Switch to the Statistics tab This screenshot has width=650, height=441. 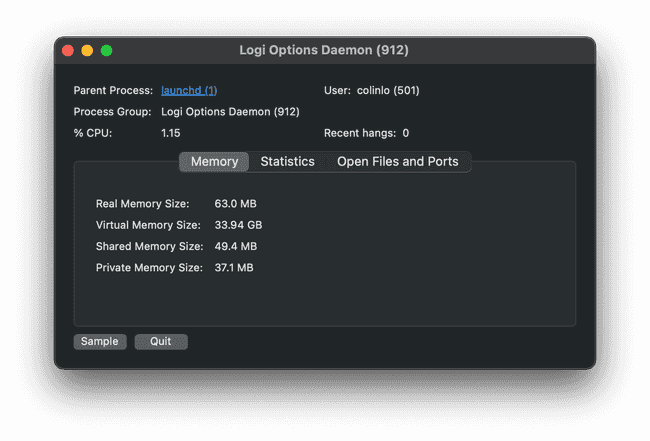(x=287, y=162)
